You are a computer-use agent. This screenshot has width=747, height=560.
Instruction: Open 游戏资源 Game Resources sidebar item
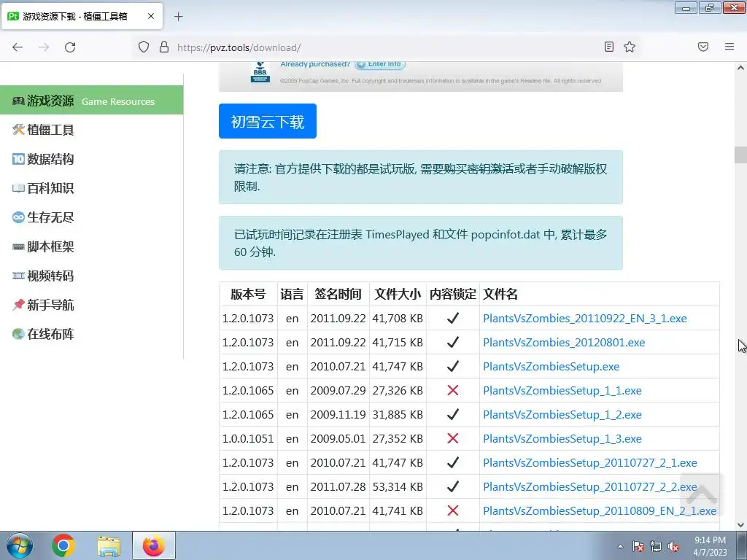tap(91, 101)
